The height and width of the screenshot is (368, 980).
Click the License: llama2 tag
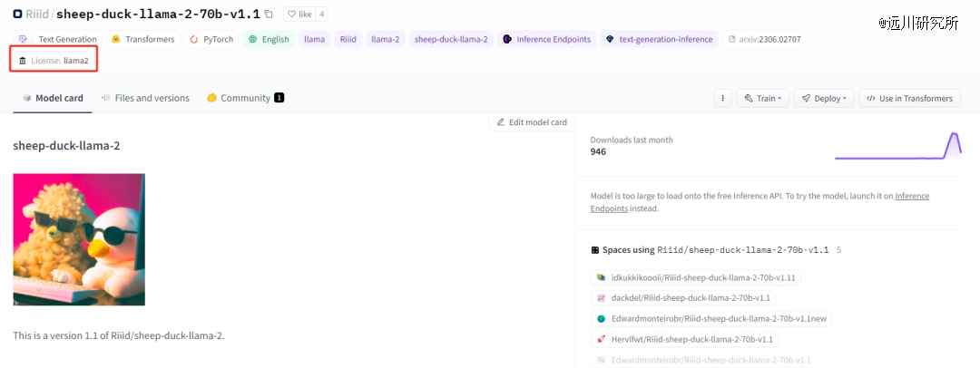(x=54, y=60)
